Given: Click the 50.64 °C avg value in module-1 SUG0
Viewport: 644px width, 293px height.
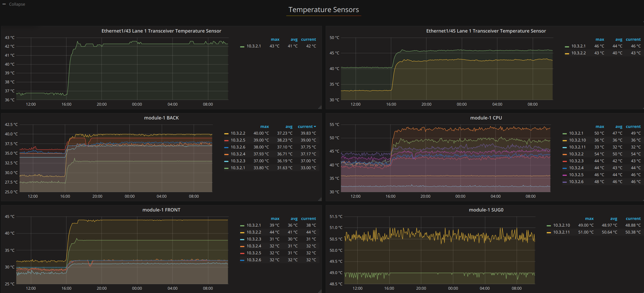Looking at the screenshot, I should [609, 232].
